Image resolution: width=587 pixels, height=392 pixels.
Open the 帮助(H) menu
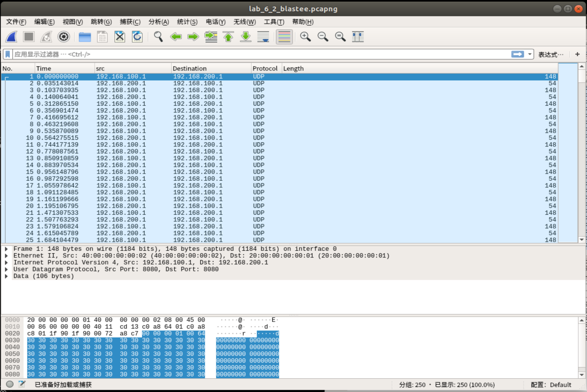[303, 22]
